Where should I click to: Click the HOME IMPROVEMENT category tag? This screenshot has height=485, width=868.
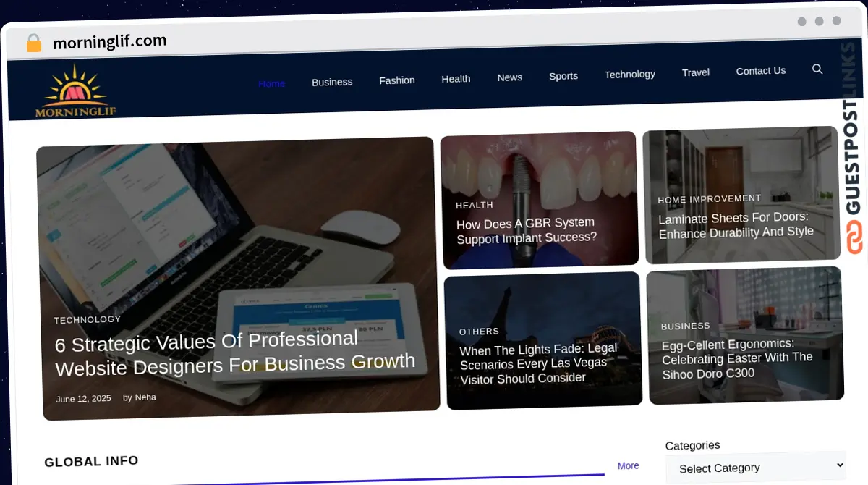pos(710,199)
